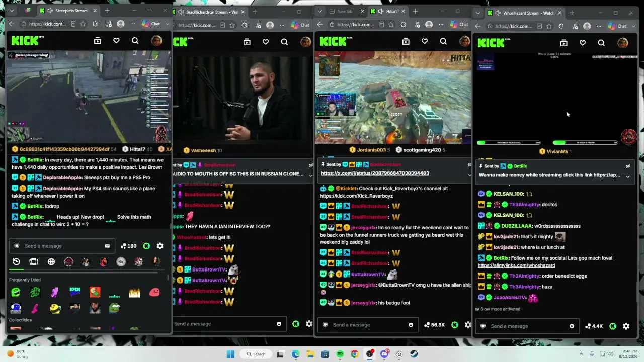Go back in the WhosHazard window
The height and width of the screenshot is (362, 644).
click(x=478, y=26)
